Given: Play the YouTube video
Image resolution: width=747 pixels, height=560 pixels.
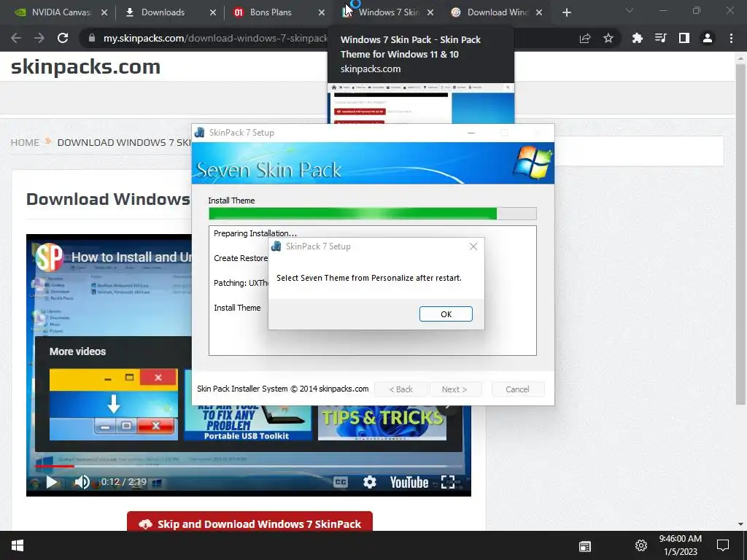Looking at the screenshot, I should pyautogui.click(x=52, y=482).
